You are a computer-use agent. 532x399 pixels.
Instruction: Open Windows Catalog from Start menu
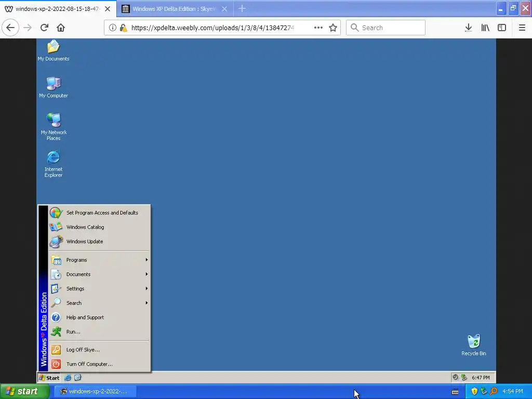[99, 227]
